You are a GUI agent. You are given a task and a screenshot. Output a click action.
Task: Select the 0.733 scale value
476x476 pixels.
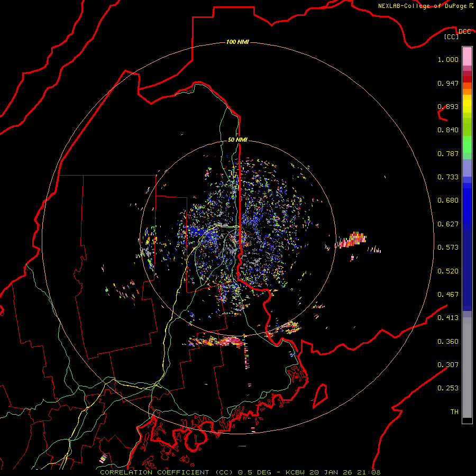[x=448, y=177]
